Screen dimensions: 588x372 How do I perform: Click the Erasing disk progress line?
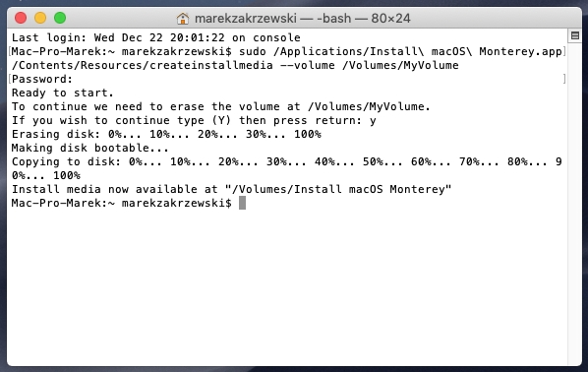(166, 134)
